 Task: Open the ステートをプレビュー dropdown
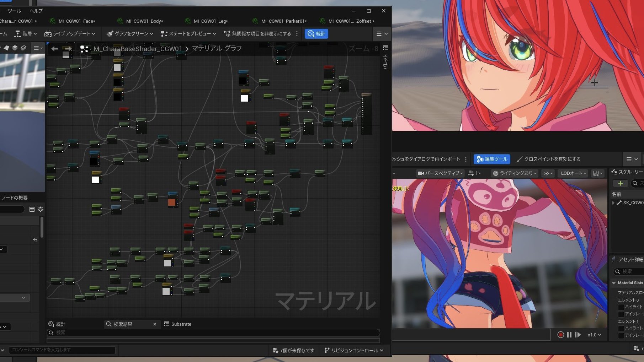tap(188, 34)
